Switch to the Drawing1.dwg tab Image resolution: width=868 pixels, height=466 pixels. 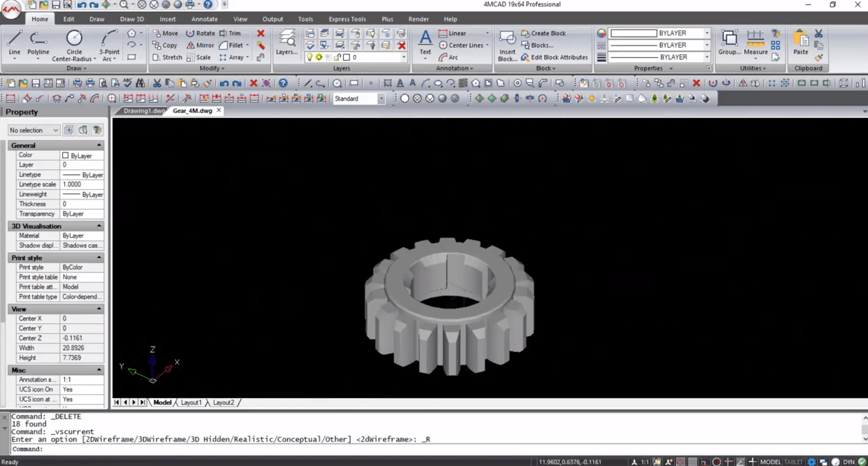[x=144, y=111]
